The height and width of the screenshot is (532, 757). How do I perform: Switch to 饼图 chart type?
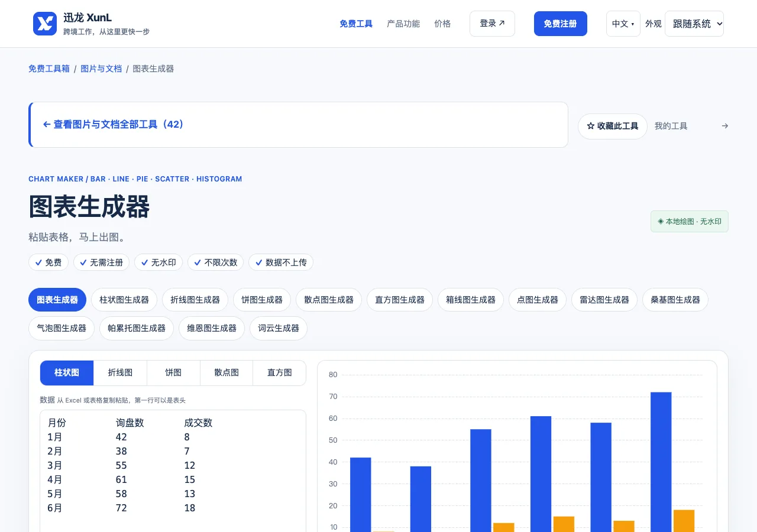point(173,373)
